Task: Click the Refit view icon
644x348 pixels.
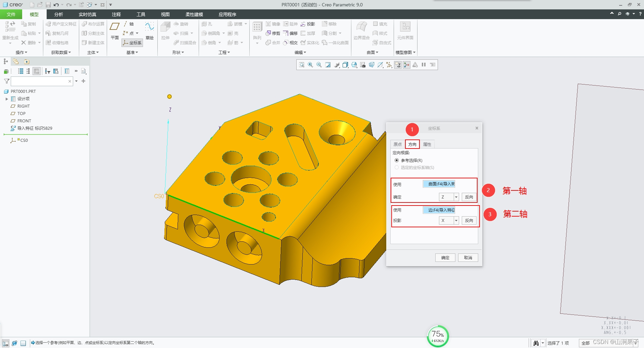Action: 302,65
